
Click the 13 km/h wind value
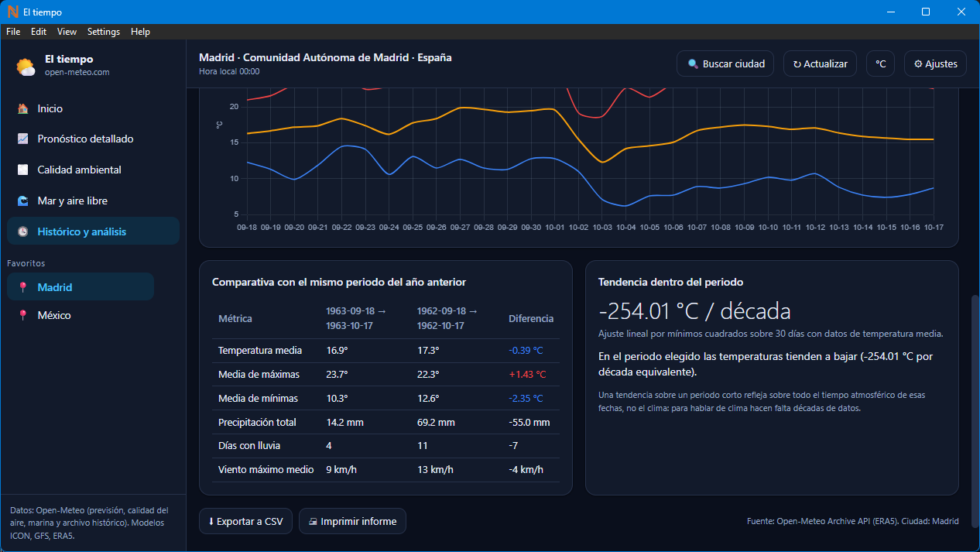coord(436,470)
